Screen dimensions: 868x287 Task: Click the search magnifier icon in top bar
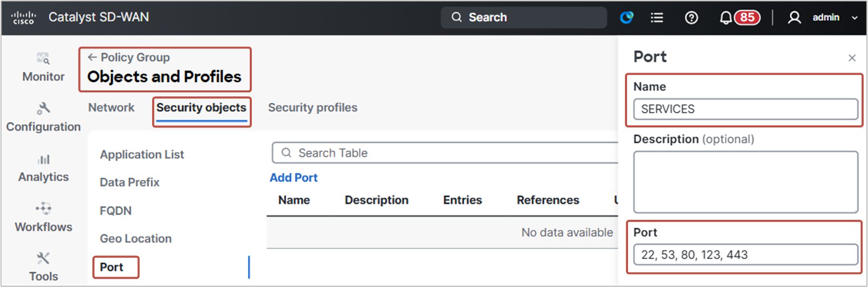[x=457, y=17]
